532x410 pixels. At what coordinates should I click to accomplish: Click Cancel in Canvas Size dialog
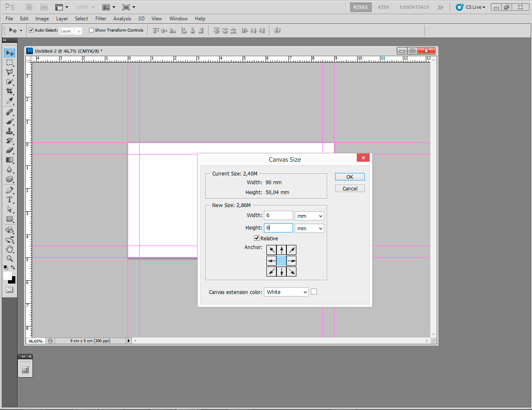(350, 188)
